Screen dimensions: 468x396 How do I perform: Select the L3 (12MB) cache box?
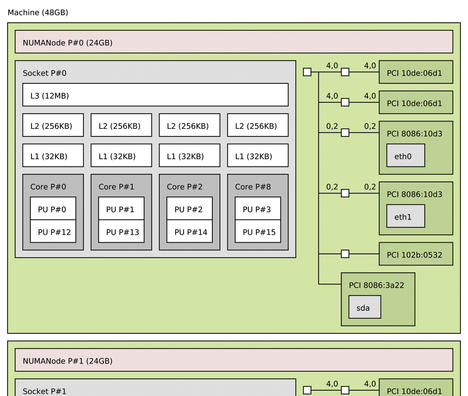point(155,95)
